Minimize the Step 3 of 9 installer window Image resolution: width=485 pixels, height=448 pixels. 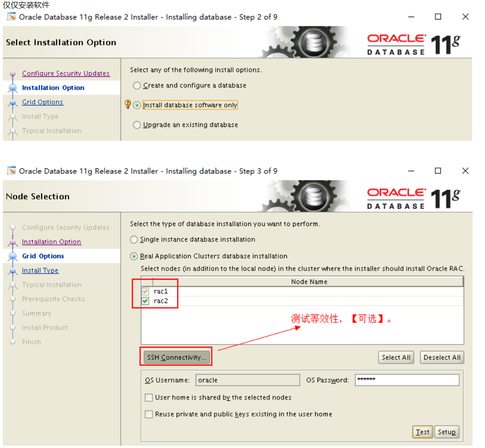pyautogui.click(x=411, y=171)
